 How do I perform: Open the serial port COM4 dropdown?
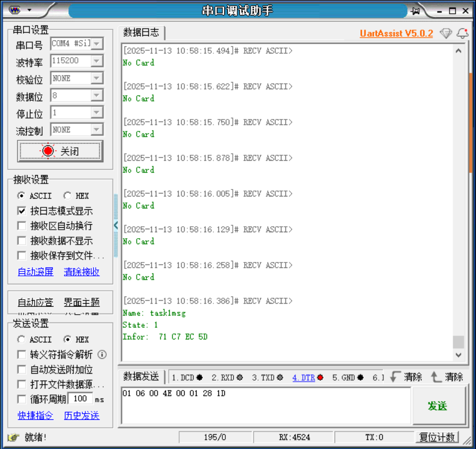click(97, 44)
